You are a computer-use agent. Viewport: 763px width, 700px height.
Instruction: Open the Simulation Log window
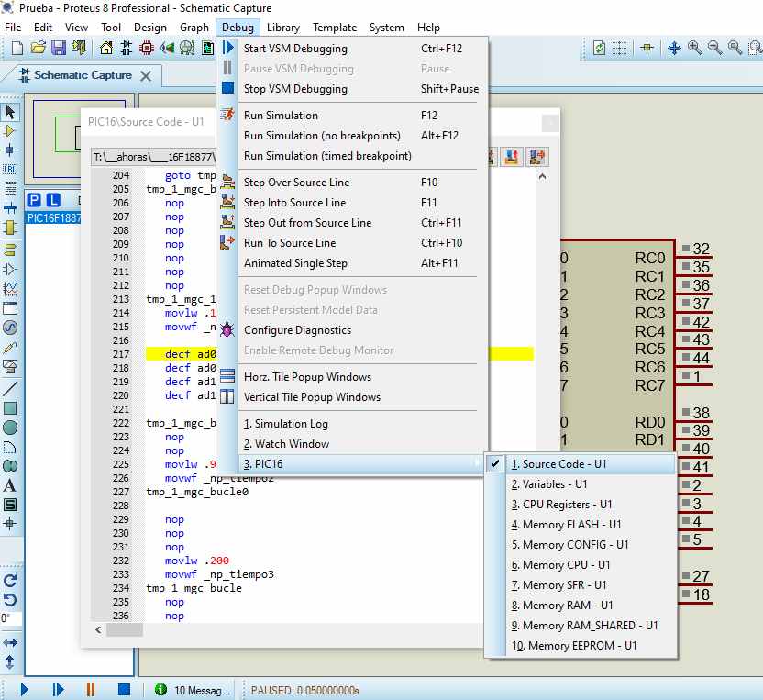coord(353,424)
